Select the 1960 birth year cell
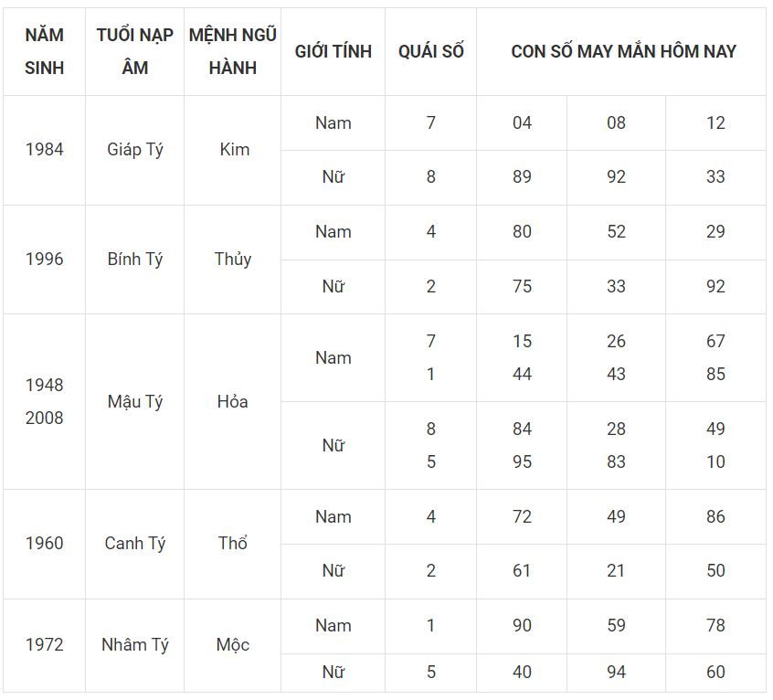The height and width of the screenshot is (700, 773). [x=44, y=544]
